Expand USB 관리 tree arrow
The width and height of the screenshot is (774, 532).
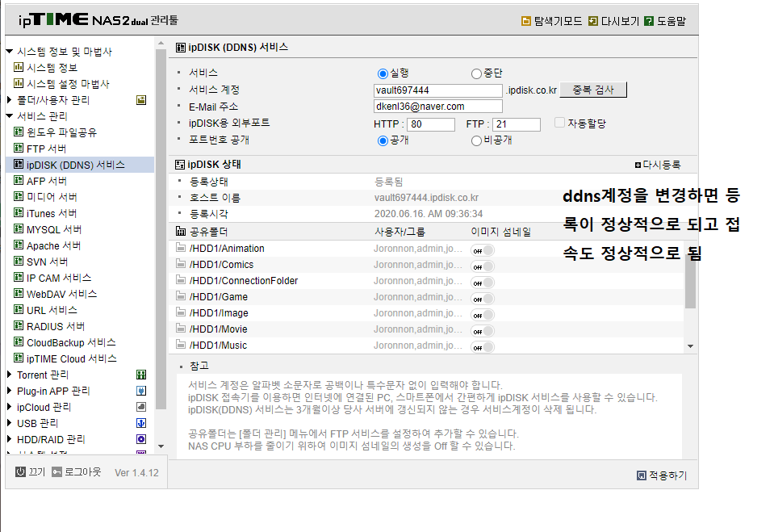click(10, 423)
